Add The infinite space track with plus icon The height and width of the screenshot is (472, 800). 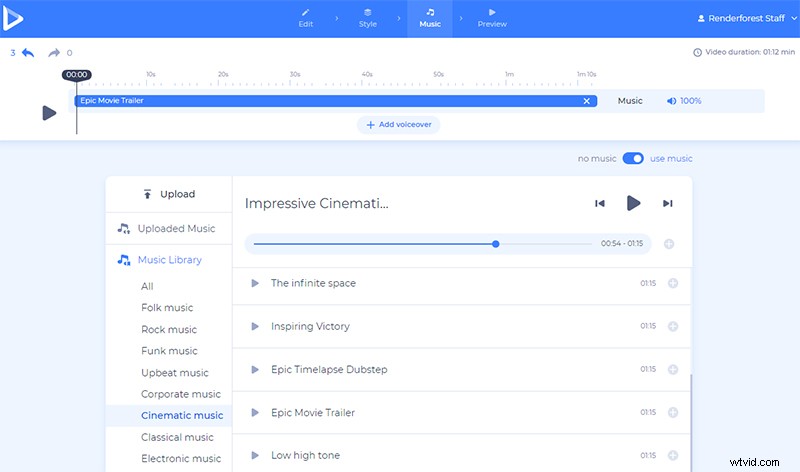(x=672, y=283)
